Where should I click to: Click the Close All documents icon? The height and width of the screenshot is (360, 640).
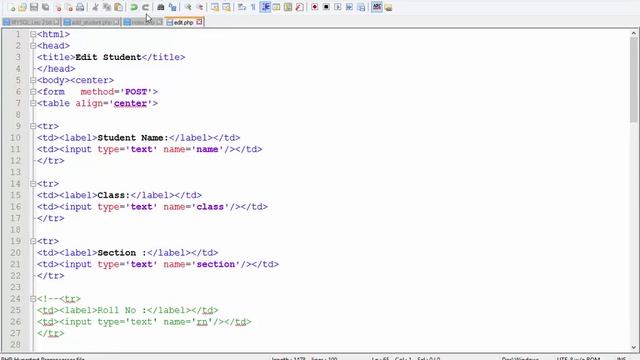pyautogui.click(x=69, y=7)
